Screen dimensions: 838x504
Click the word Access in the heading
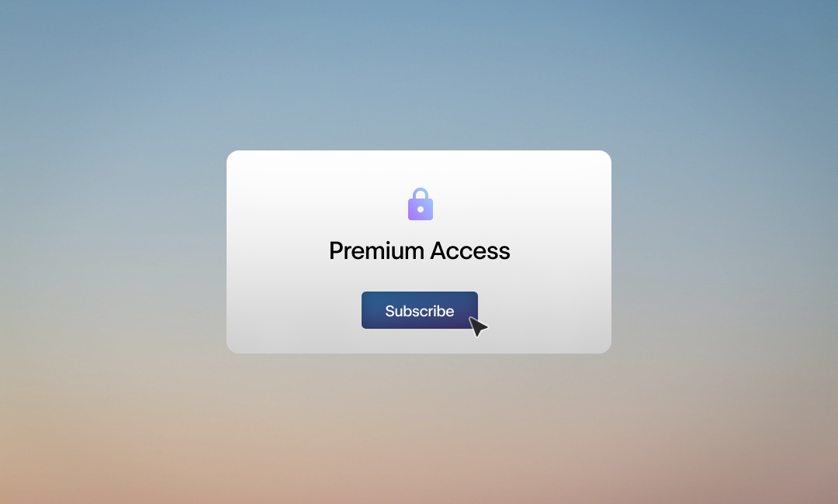tap(470, 250)
